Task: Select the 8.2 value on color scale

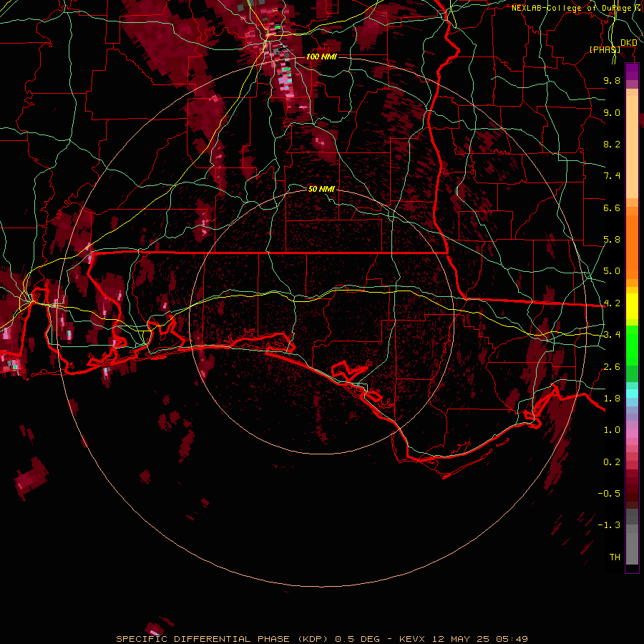Action: tap(612, 144)
